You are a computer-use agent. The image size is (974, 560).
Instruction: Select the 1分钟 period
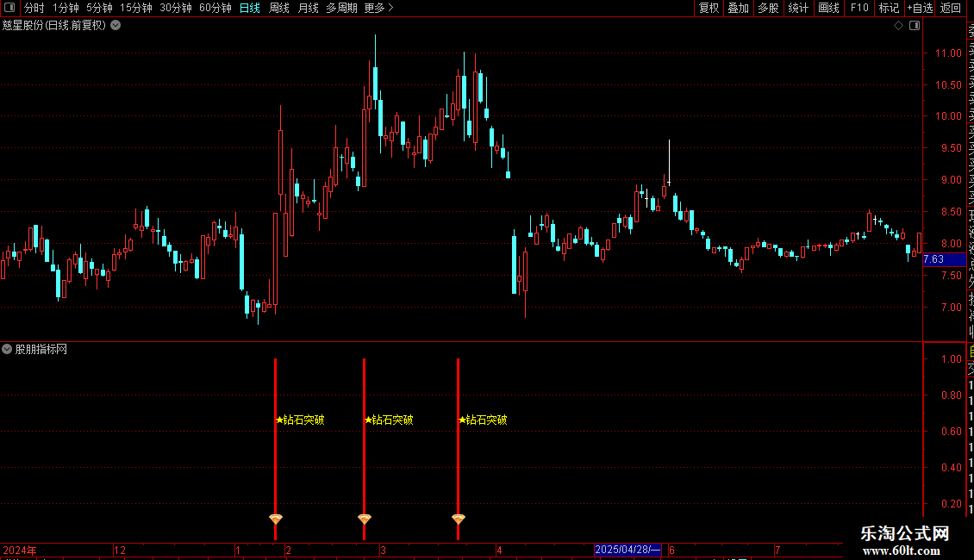[x=66, y=8]
